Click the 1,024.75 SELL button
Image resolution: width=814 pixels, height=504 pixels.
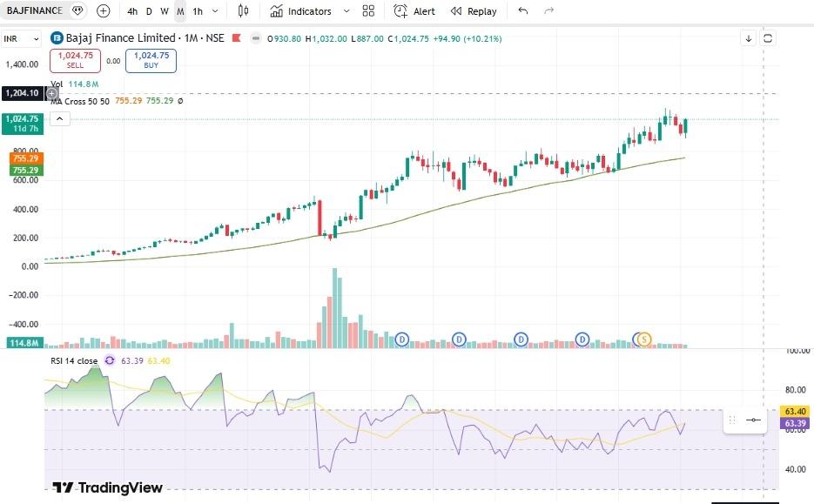(75, 60)
